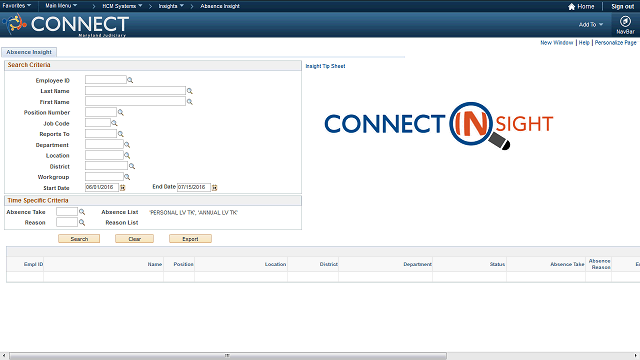Open lookup icon next to First Name

[189, 102]
